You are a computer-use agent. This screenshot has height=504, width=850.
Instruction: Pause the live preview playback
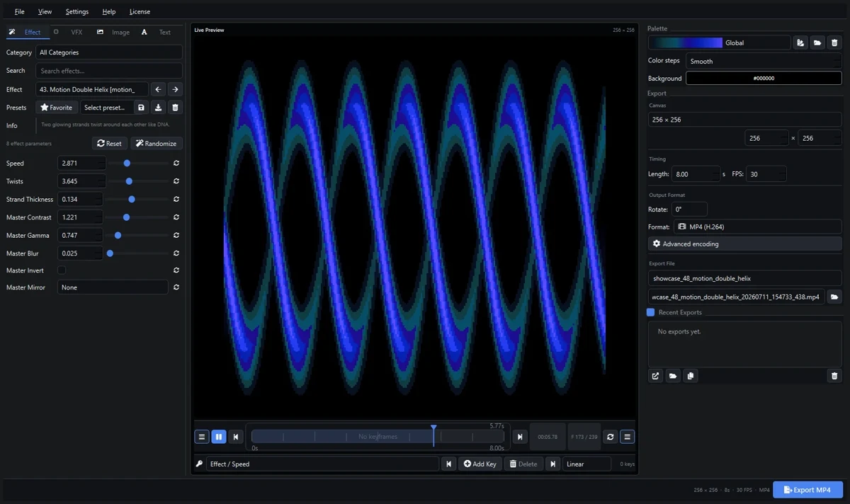(219, 437)
